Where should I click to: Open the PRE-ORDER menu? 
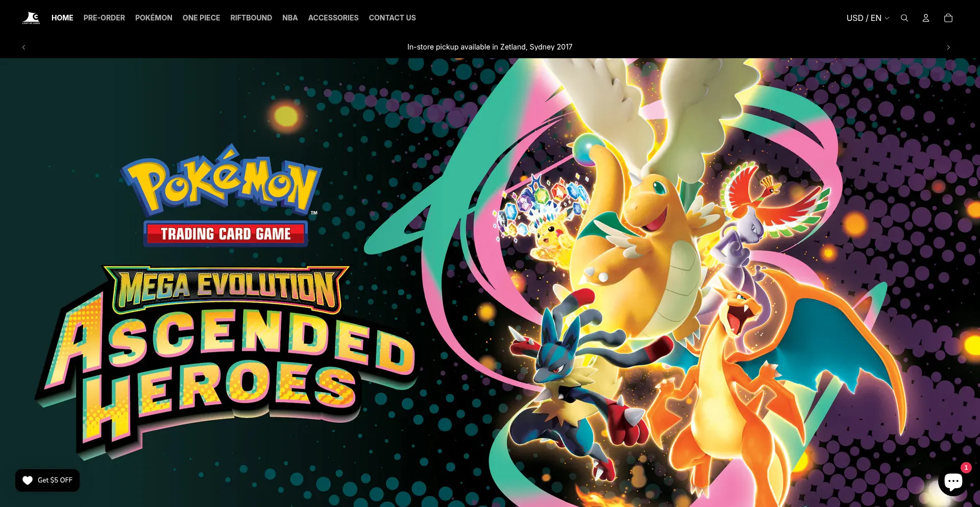tap(104, 18)
